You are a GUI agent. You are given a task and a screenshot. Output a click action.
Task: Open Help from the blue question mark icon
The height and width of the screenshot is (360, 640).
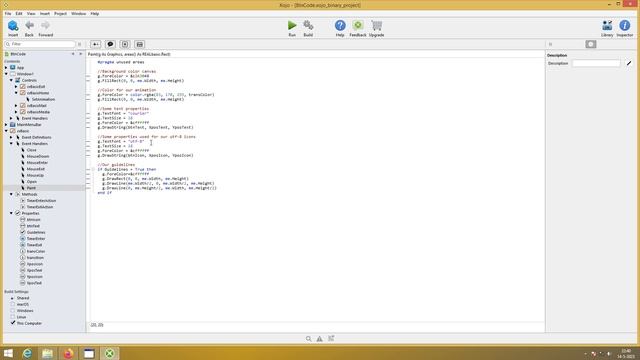click(x=340, y=25)
